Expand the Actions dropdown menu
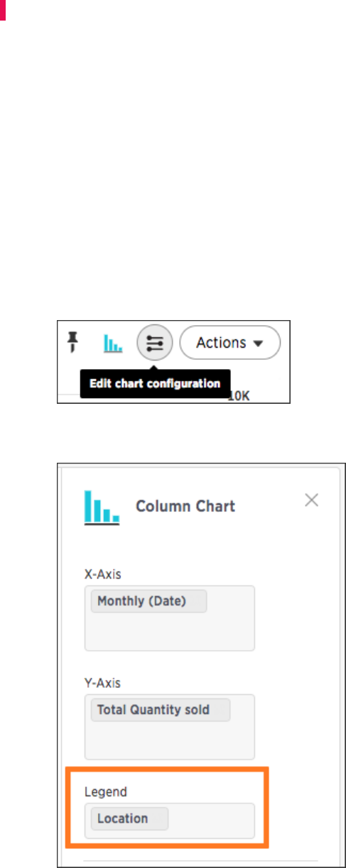This screenshot has width=346, height=868. (x=229, y=343)
